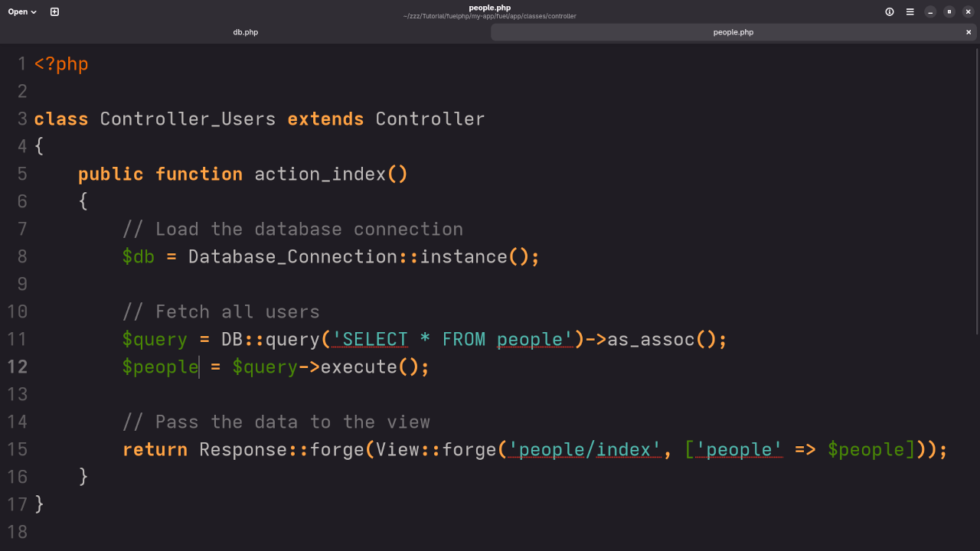Maximize the editor window
980x551 pixels.
pos(949,11)
